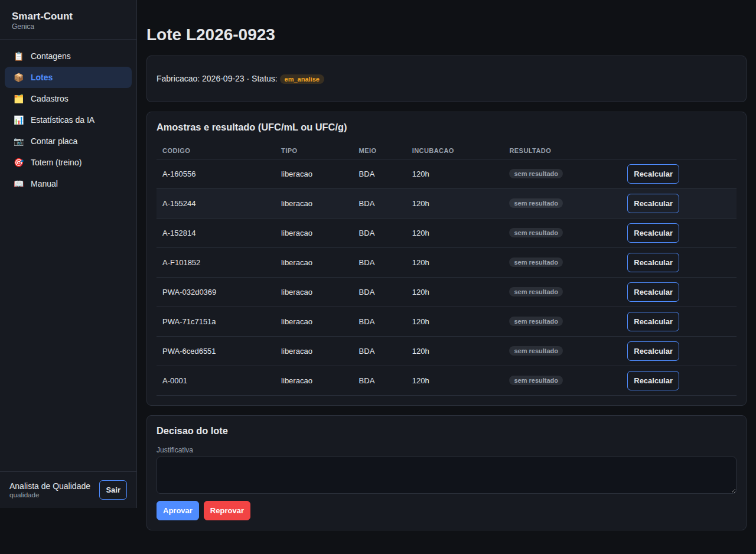Click the RESULTADO column header

[530, 151]
